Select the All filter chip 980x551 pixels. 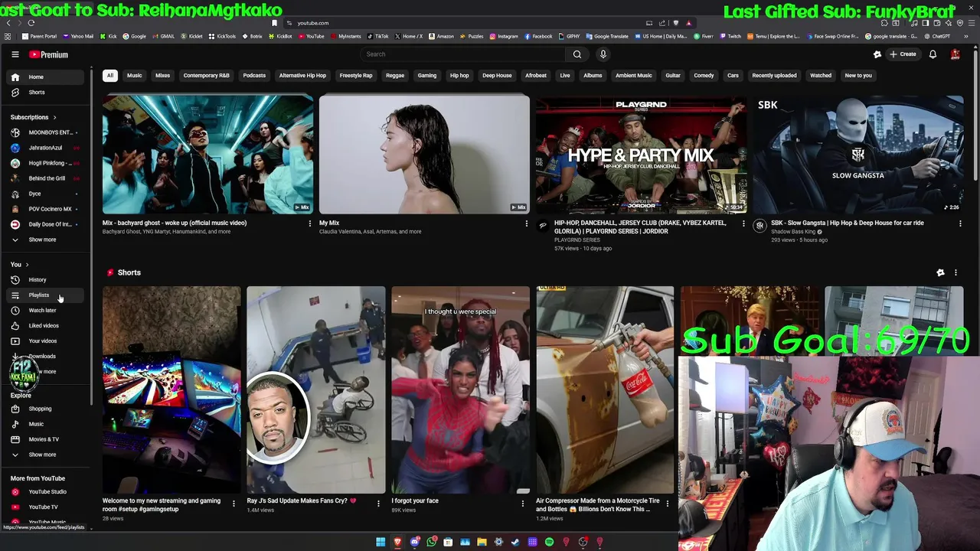point(109,75)
